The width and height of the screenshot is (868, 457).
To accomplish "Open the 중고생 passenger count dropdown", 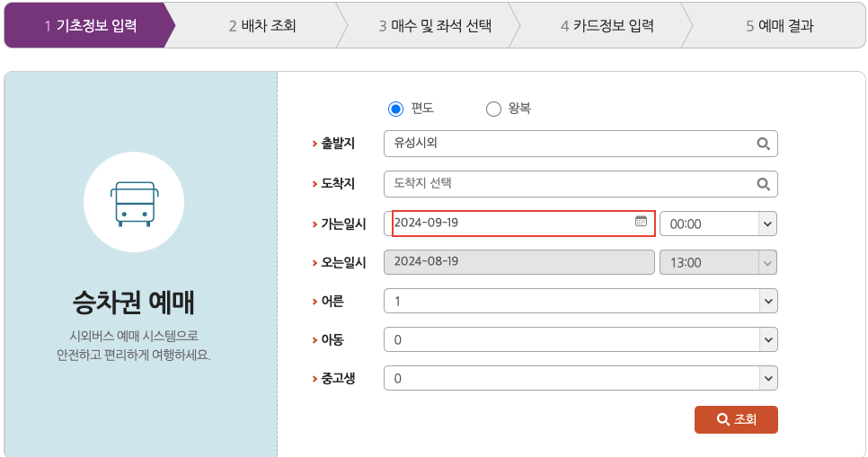I will 580,378.
